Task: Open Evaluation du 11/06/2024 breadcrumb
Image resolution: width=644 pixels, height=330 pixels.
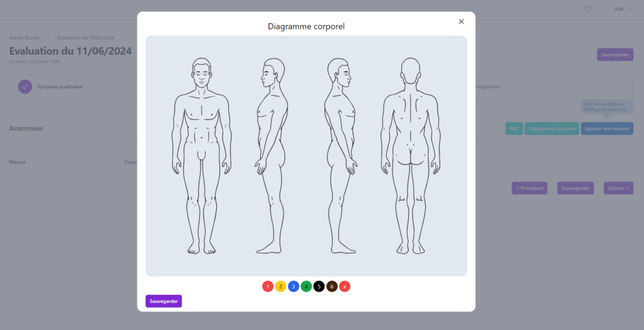Action: click(x=86, y=38)
